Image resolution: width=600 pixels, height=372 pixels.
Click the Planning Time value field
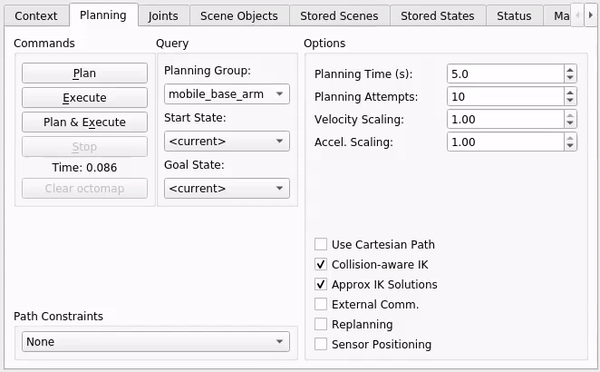pyautogui.click(x=505, y=74)
